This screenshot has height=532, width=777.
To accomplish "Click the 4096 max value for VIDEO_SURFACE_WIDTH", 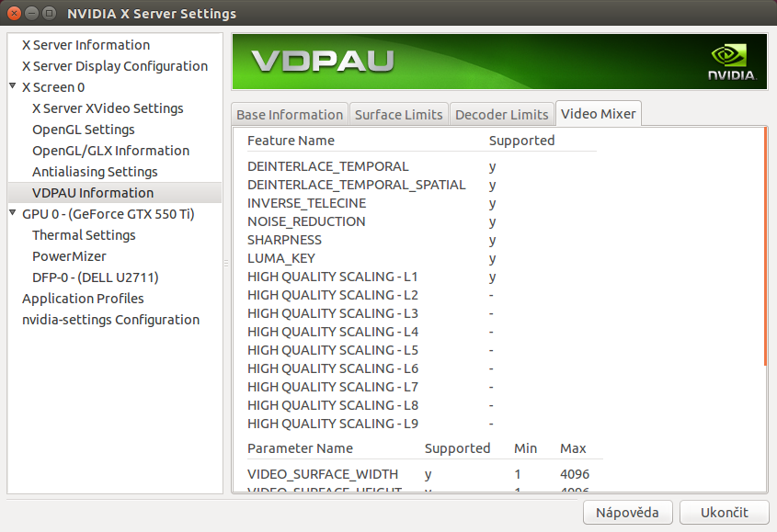I will click(x=575, y=474).
